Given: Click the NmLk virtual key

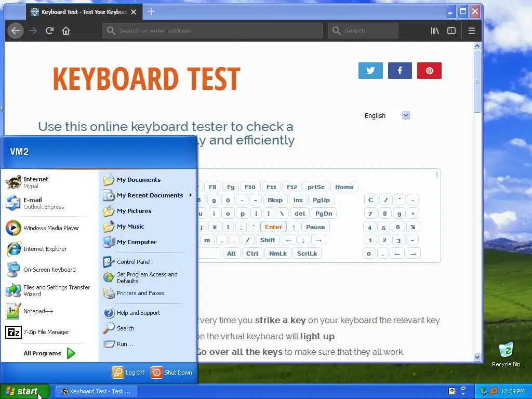Looking at the screenshot, I should (278, 254).
